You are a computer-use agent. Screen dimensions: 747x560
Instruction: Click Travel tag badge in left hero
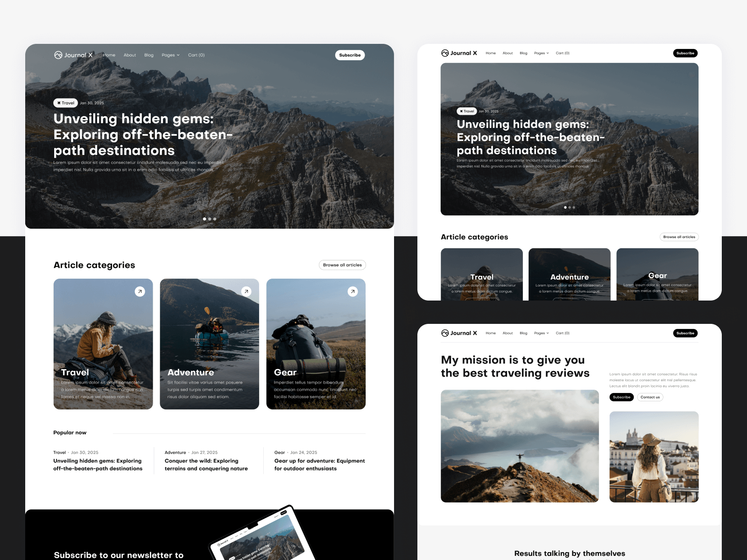click(66, 103)
